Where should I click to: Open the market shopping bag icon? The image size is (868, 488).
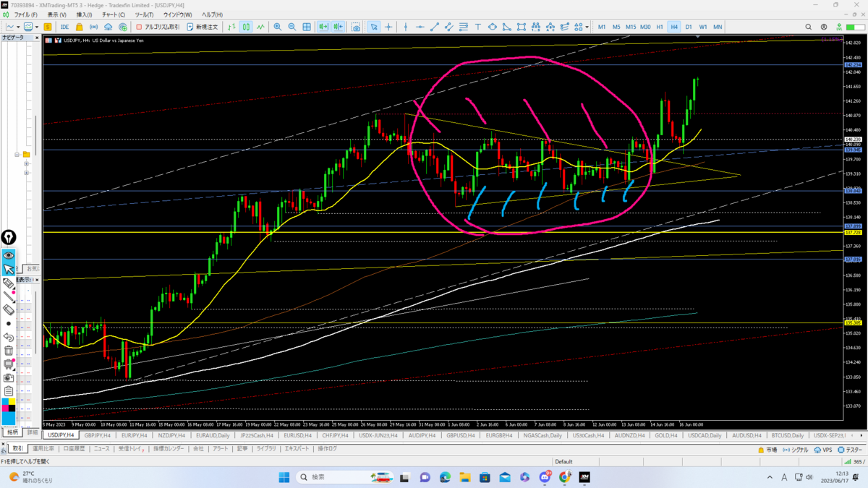click(x=80, y=27)
